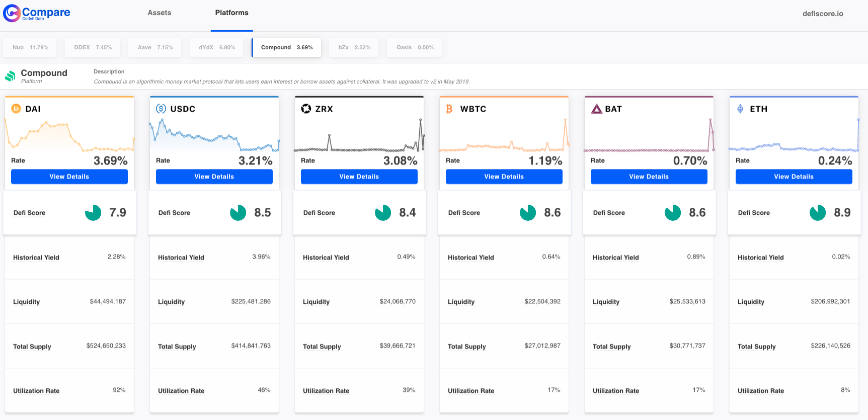Click the Utilization Rate label for ZRX
Image resolution: width=868 pixels, height=420 pixels.
326,391
